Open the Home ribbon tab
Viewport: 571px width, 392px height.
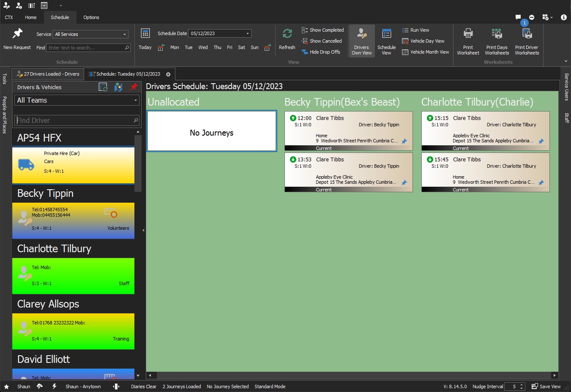point(30,17)
